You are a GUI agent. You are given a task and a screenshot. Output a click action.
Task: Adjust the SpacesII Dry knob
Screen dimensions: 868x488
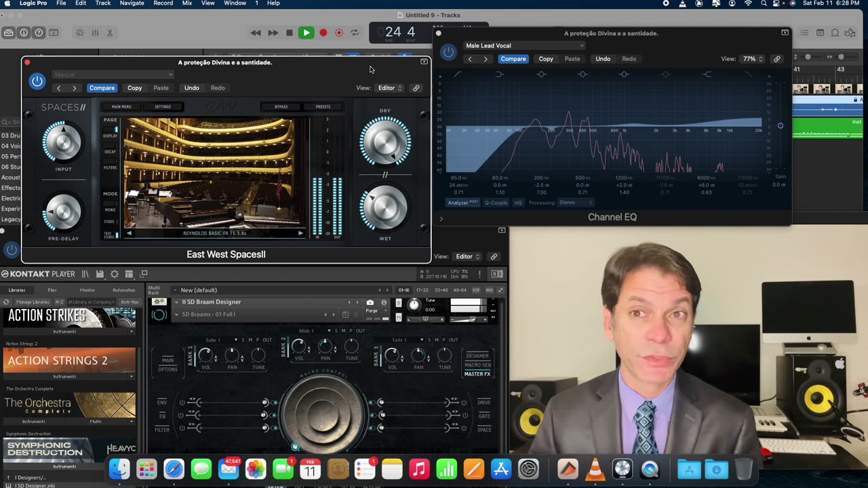point(385,141)
